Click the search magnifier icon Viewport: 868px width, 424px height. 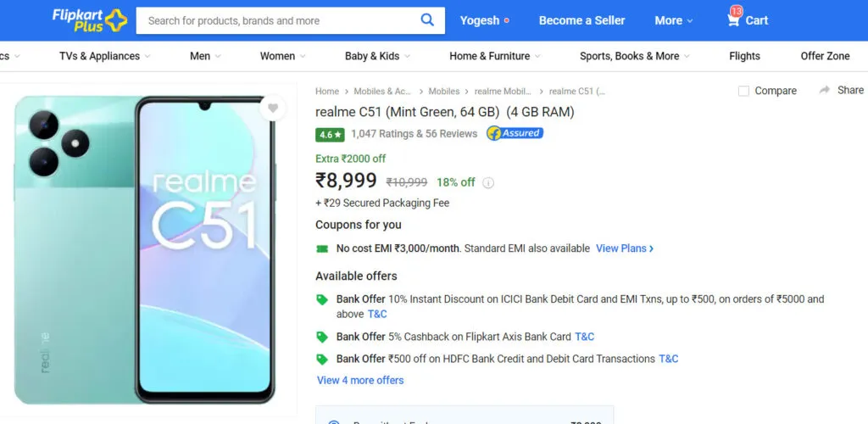pyautogui.click(x=427, y=20)
